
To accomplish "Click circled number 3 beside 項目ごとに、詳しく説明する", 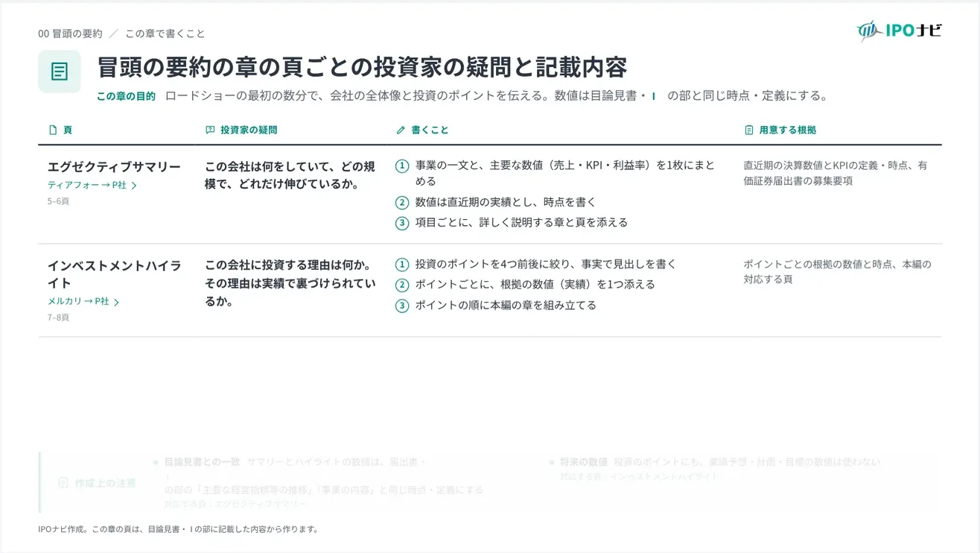I will click(402, 222).
